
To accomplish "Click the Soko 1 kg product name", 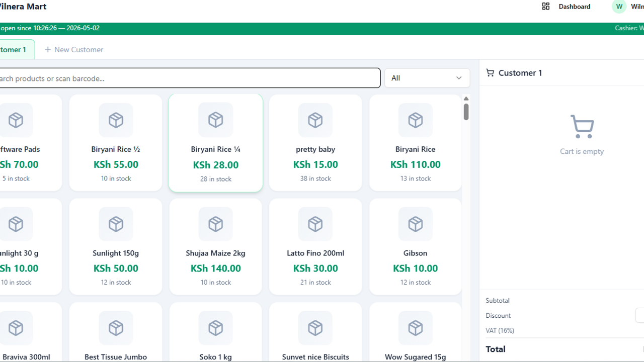I will 216,357.
